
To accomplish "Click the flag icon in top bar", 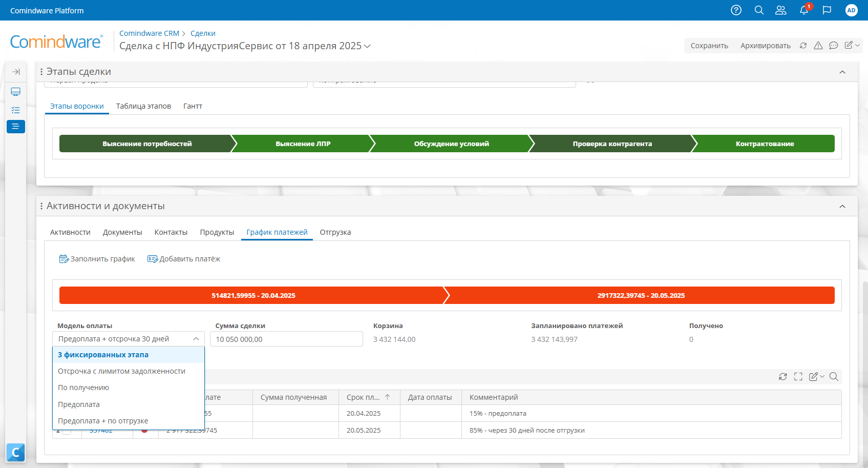I will [x=827, y=10].
